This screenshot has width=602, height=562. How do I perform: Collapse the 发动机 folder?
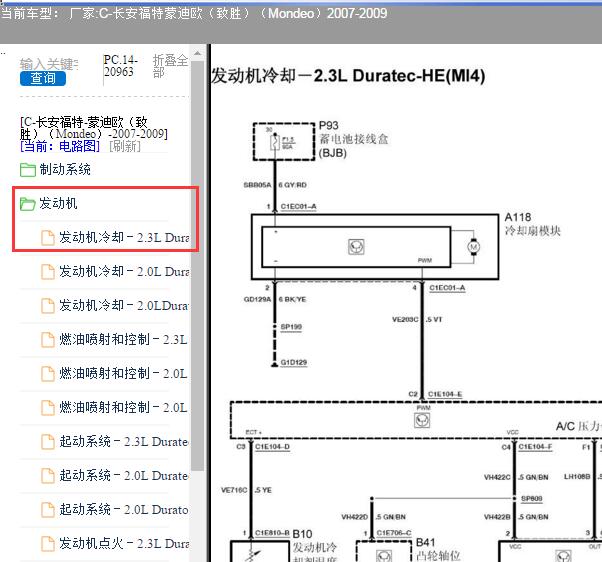(x=58, y=203)
